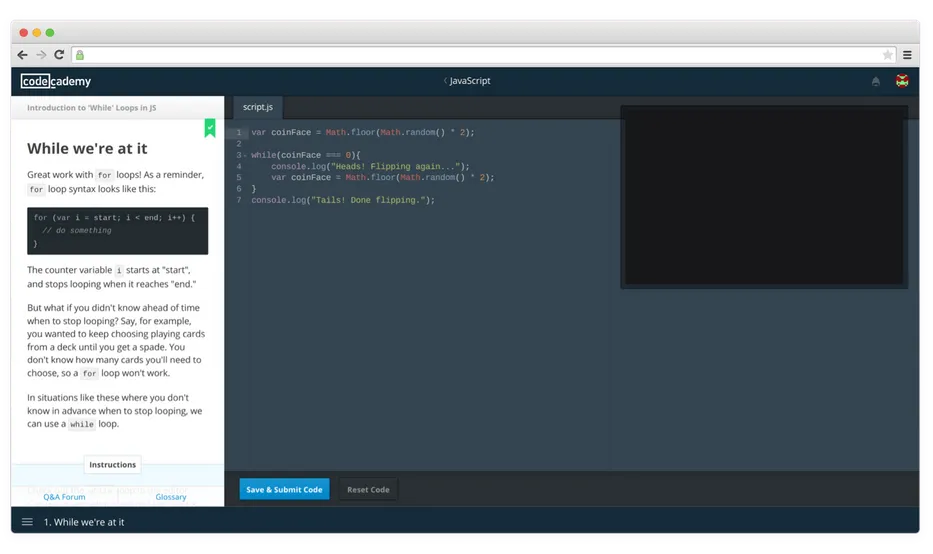Expand the Instructions section
Viewport: 933px width, 554px height.
point(112,464)
